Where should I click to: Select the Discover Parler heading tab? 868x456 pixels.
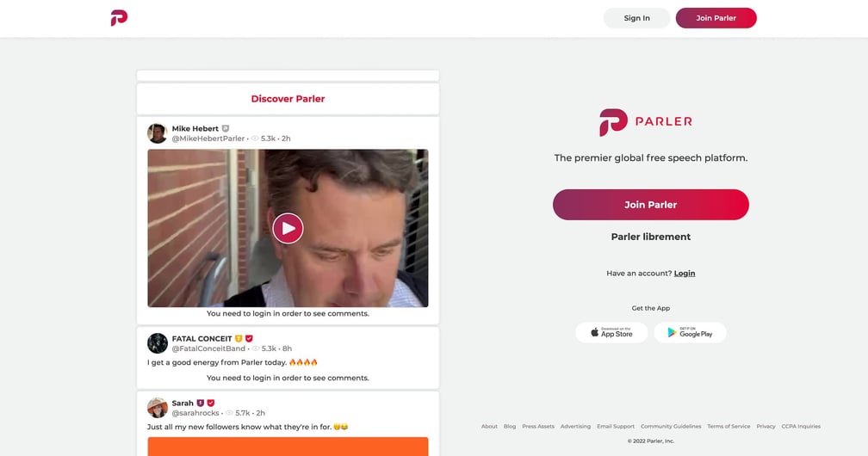[288, 99]
